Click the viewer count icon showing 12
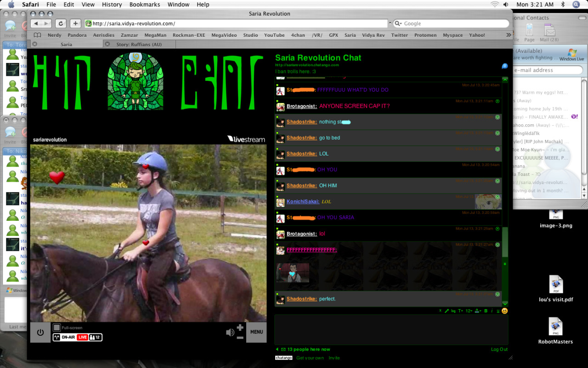 coord(95,337)
